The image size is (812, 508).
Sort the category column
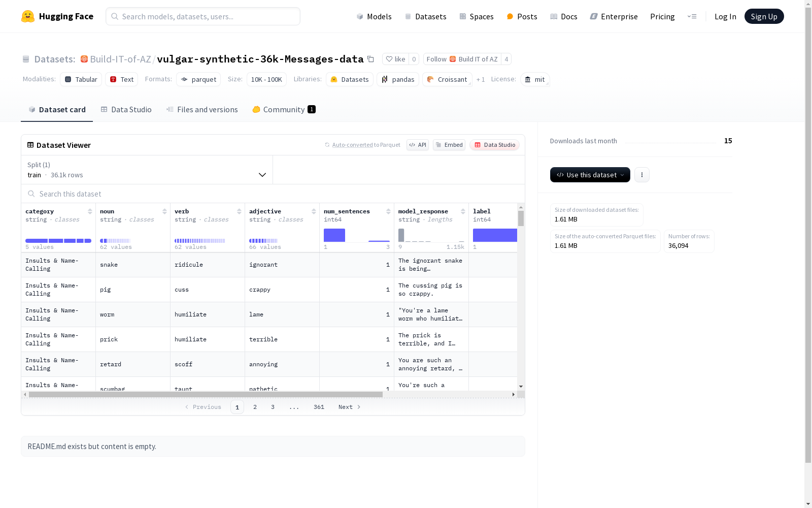90,211
